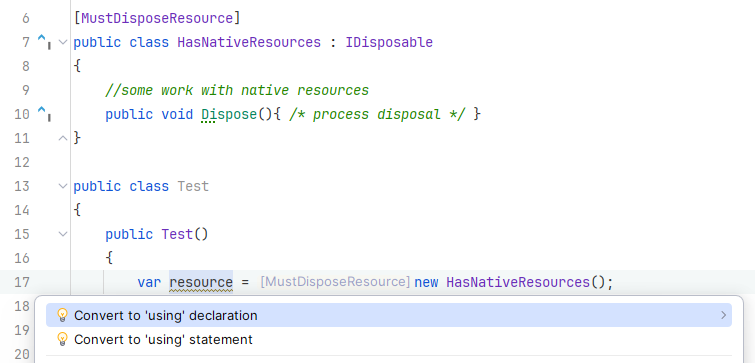This screenshot has height=363, width=755.
Task: Collapse the Test constructor fold arrow
Action: (63, 234)
